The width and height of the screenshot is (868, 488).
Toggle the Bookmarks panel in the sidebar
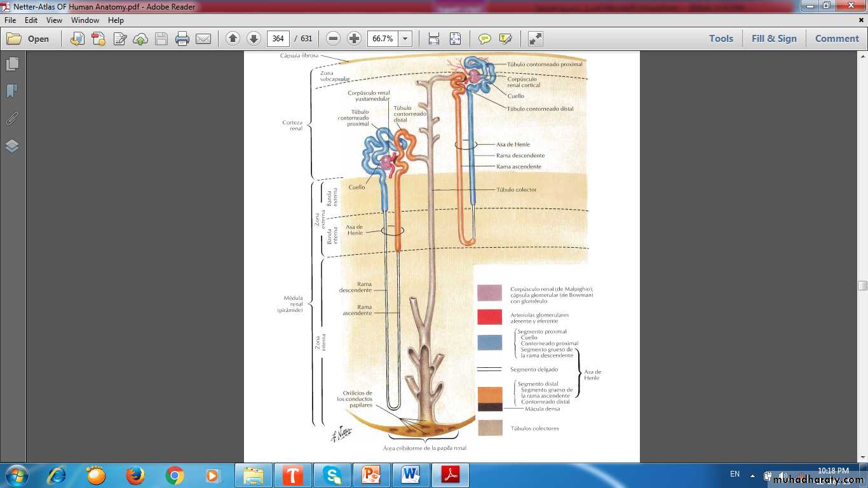tap(12, 91)
